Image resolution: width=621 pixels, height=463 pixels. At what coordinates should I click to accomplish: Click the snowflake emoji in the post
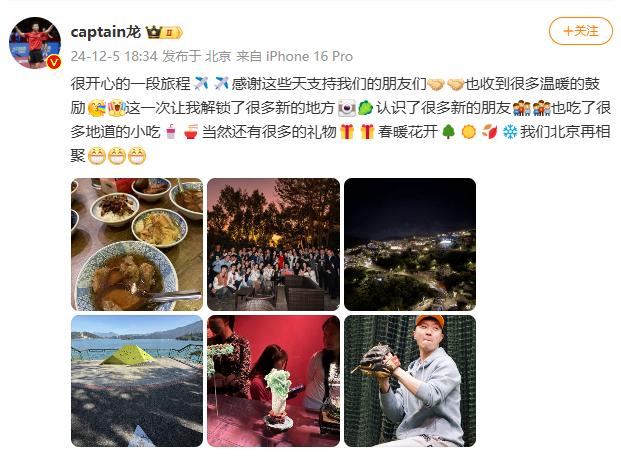click(510, 131)
